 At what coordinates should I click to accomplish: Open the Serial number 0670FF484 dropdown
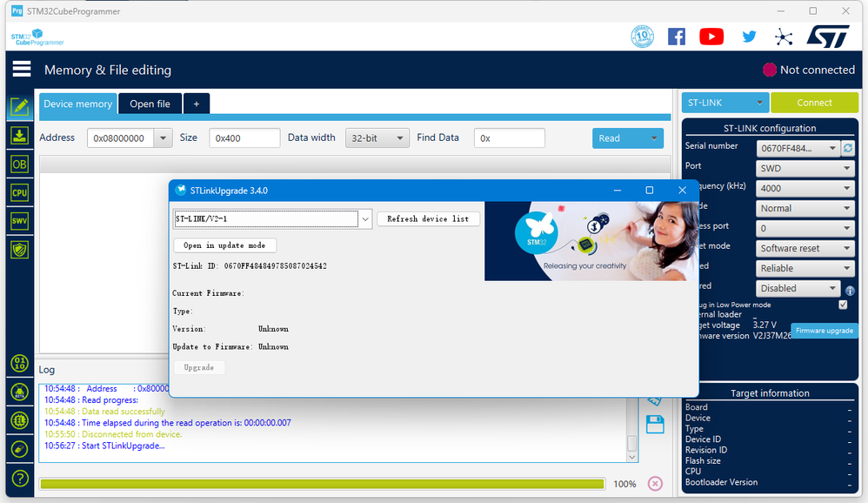tap(798, 148)
